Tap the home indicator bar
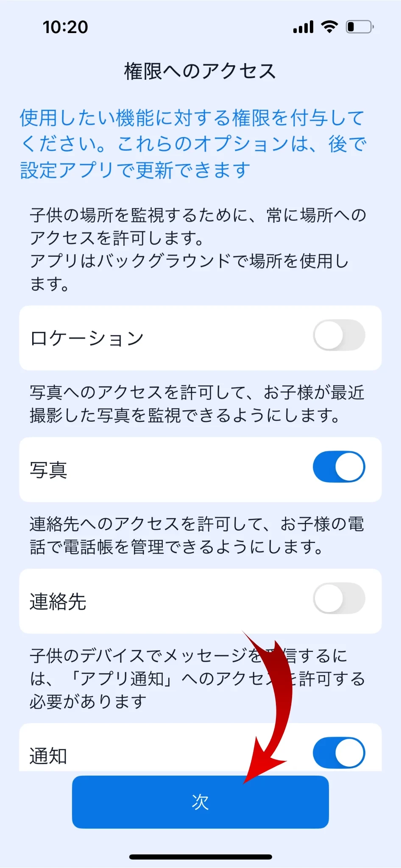Image resolution: width=401 pixels, height=868 pixels. coord(200,857)
